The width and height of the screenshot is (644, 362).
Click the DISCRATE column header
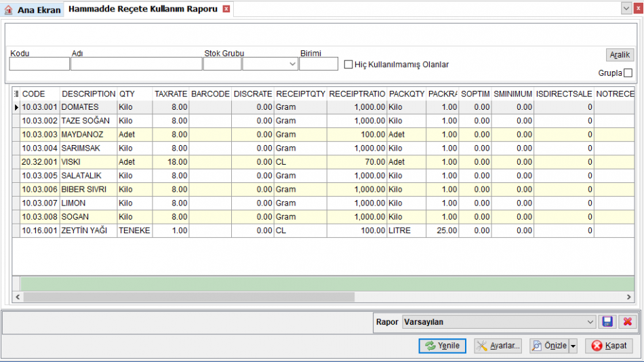253,94
